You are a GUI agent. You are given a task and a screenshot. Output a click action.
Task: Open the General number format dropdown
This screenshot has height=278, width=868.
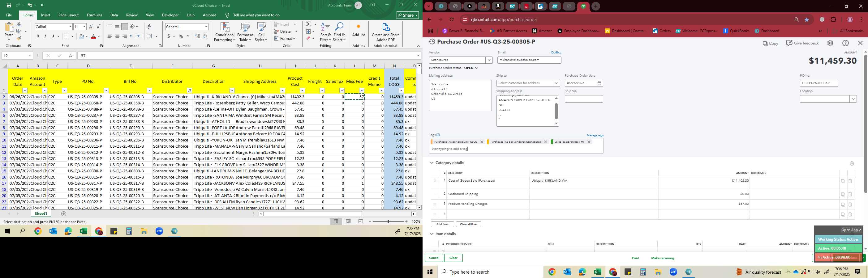[206, 27]
